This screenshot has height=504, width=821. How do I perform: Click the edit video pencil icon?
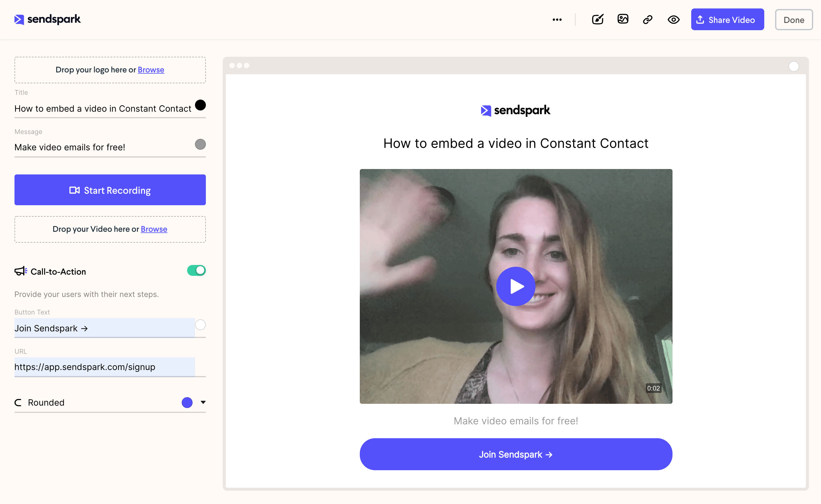tap(598, 20)
